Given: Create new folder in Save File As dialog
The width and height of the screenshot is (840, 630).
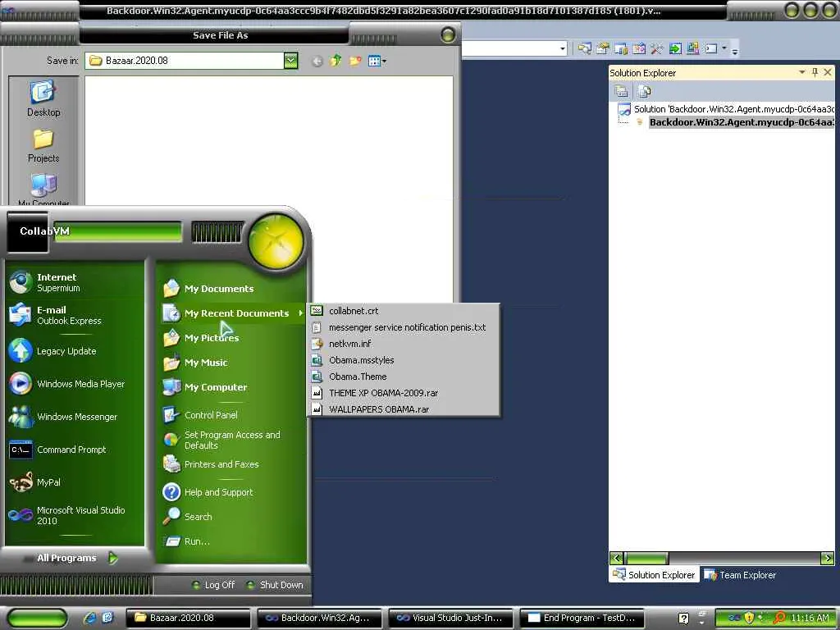Looking at the screenshot, I should click(x=354, y=61).
